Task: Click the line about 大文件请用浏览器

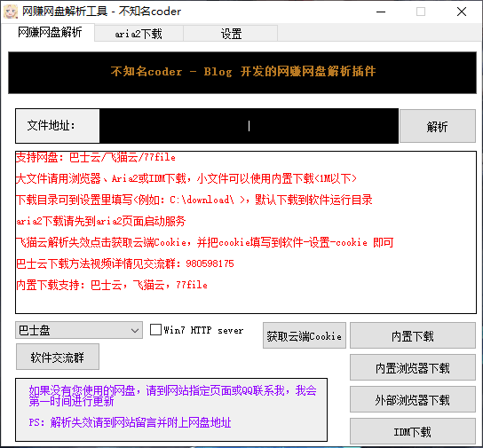Action: click(186, 178)
